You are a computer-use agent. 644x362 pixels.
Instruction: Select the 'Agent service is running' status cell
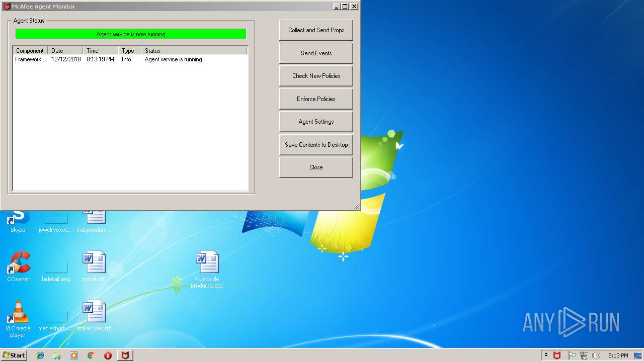click(x=174, y=59)
